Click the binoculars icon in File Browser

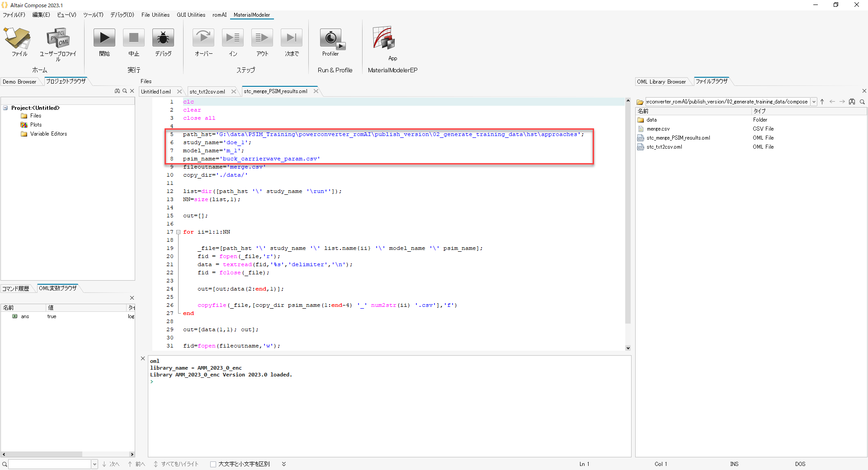(x=852, y=102)
